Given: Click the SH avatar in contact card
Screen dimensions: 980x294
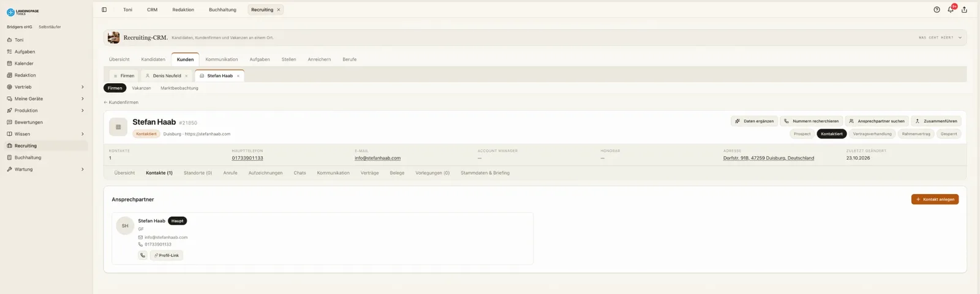Looking at the screenshot, I should pyautogui.click(x=125, y=226).
